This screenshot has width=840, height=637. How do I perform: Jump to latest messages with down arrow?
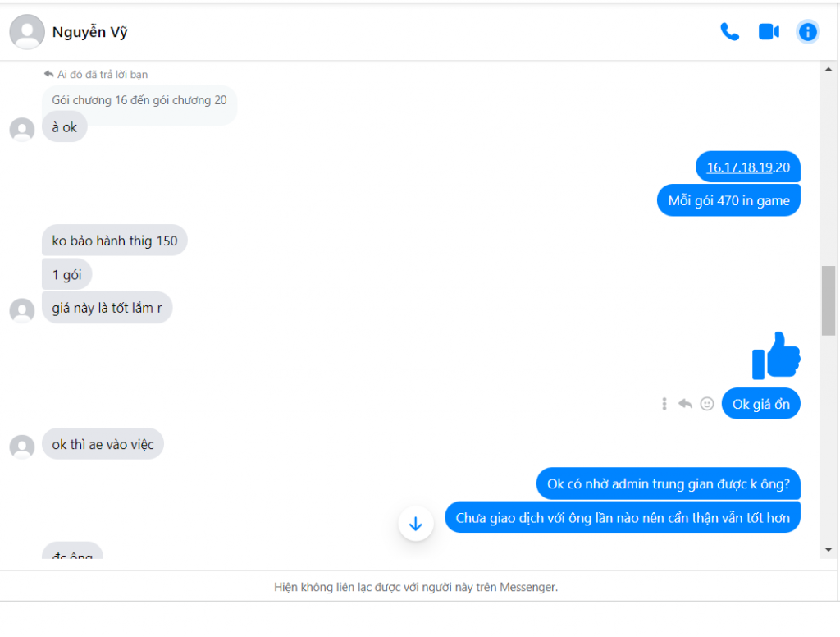click(416, 524)
